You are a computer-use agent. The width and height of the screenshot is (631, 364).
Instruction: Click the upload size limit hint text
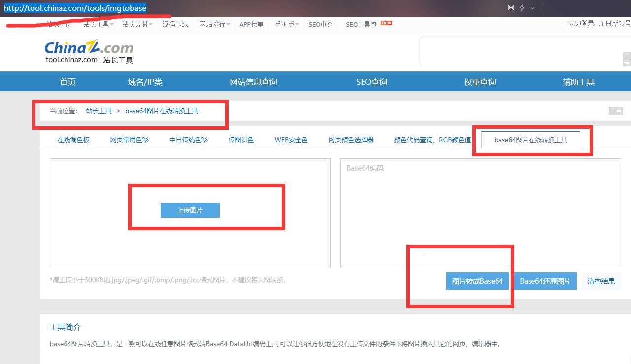[168, 280]
